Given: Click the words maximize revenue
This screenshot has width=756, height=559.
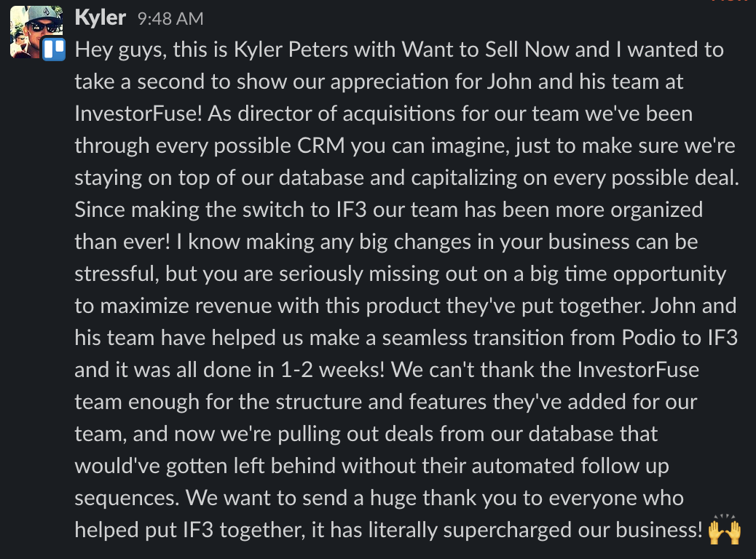Looking at the screenshot, I should click(186, 306).
